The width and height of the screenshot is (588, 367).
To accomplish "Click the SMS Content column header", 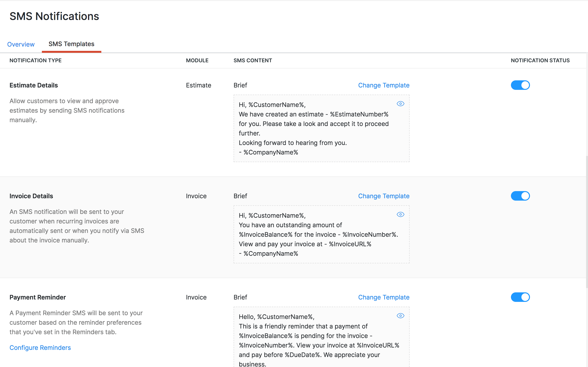I will (253, 60).
